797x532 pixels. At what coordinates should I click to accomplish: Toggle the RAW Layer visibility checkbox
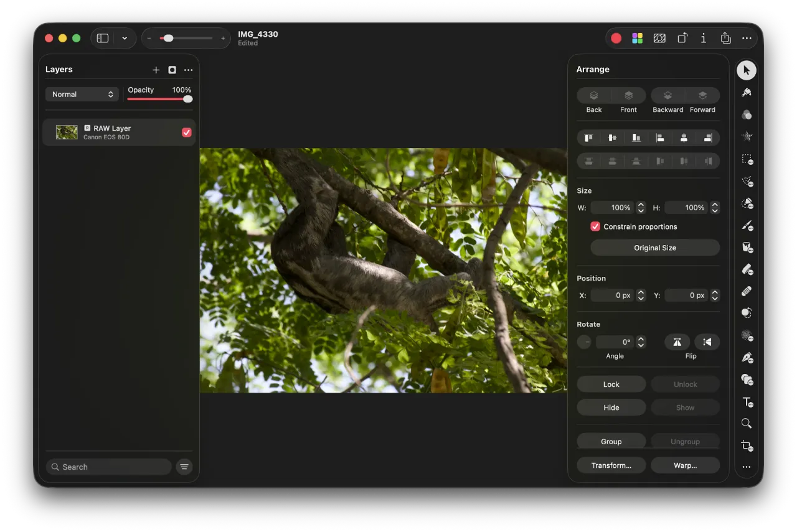pyautogui.click(x=186, y=132)
